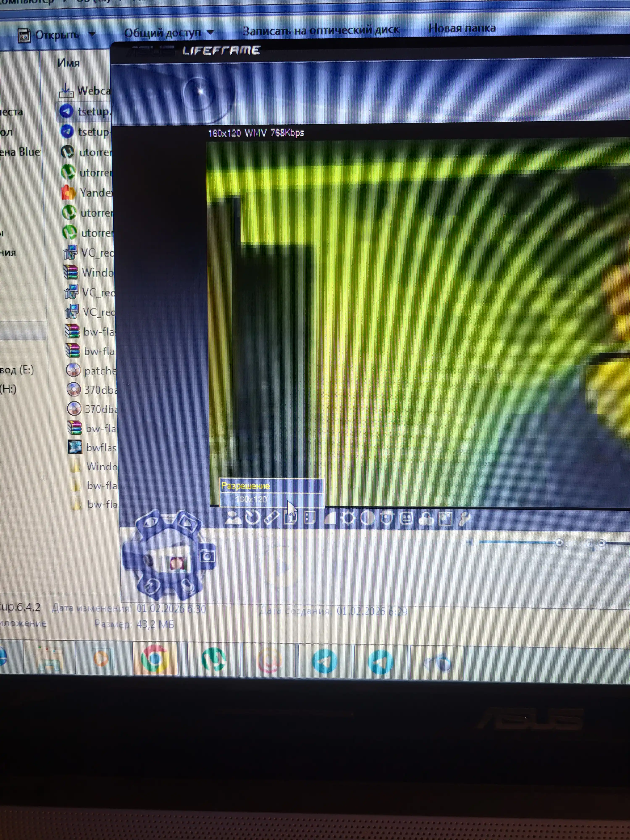Expand Общий доступ dropdown in Explorer
Screen dimensions: 630x840
[x=210, y=33]
